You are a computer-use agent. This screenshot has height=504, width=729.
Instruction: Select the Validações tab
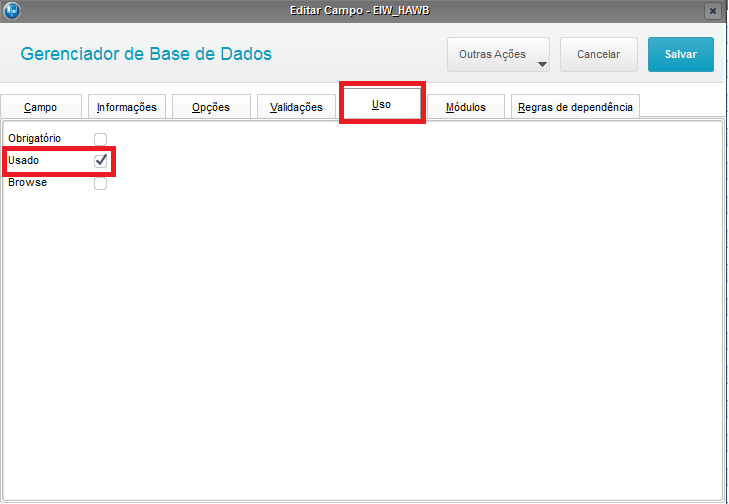tap(296, 107)
